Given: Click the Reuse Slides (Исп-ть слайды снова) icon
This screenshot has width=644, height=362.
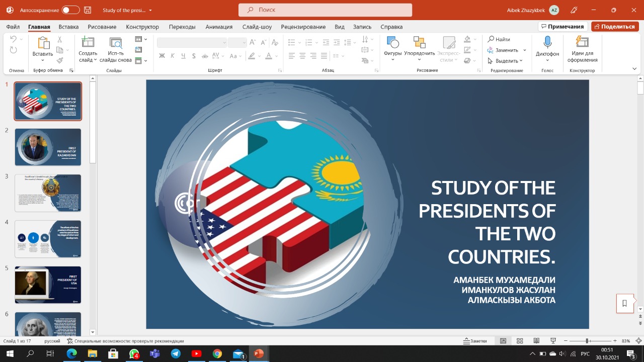Looking at the screenshot, I should click(116, 43).
